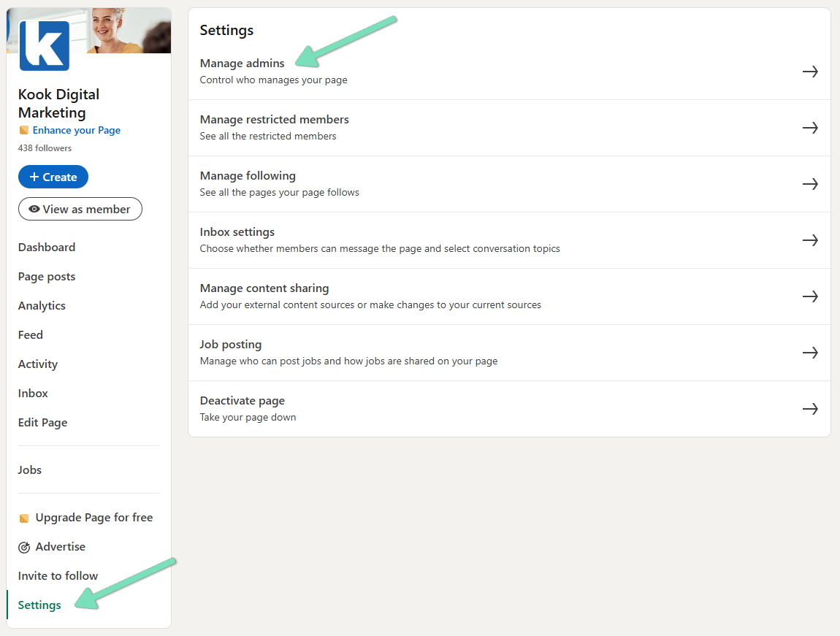The image size is (840, 636).
Task: Click arrow beside Deactivate page
Action: tap(810, 409)
